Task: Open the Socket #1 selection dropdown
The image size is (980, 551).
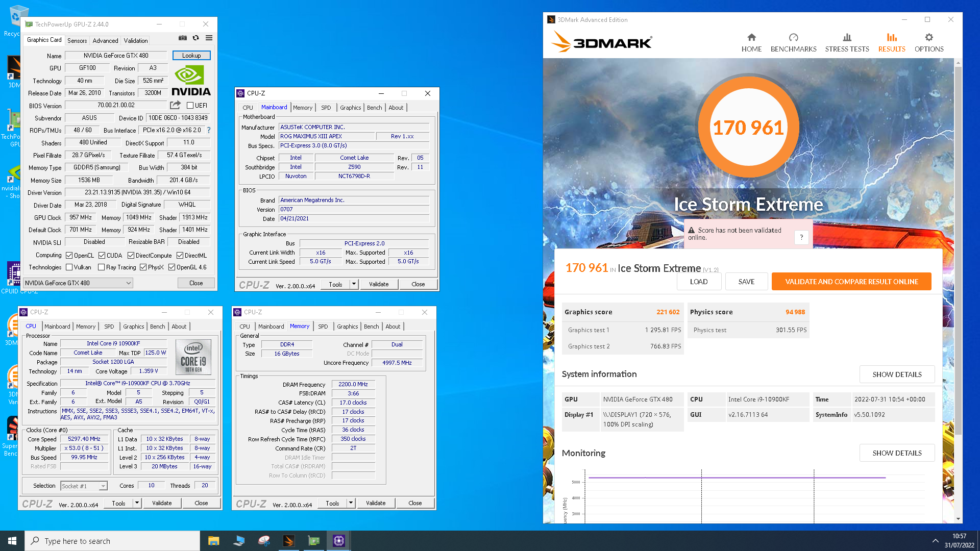Action: [84, 486]
